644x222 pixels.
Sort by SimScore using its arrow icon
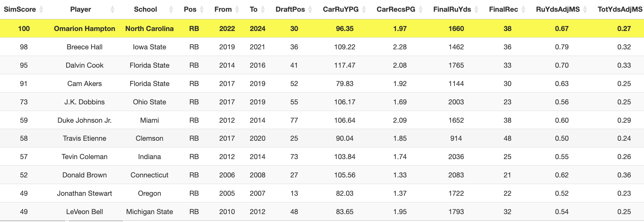click(x=41, y=9)
